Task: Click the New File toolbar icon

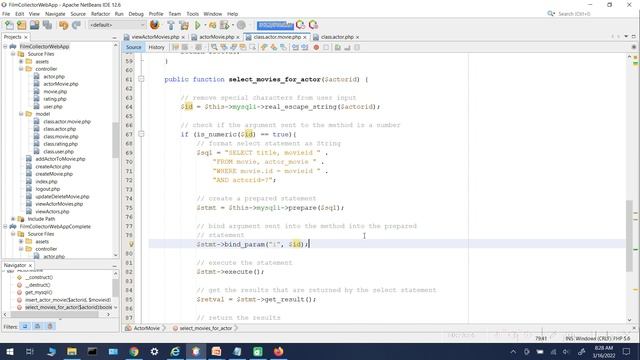Action: 9,25
